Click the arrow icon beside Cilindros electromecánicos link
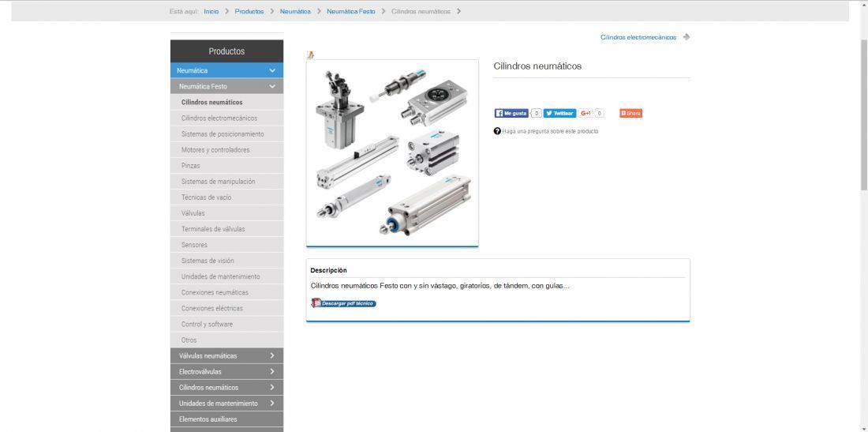 tap(687, 37)
